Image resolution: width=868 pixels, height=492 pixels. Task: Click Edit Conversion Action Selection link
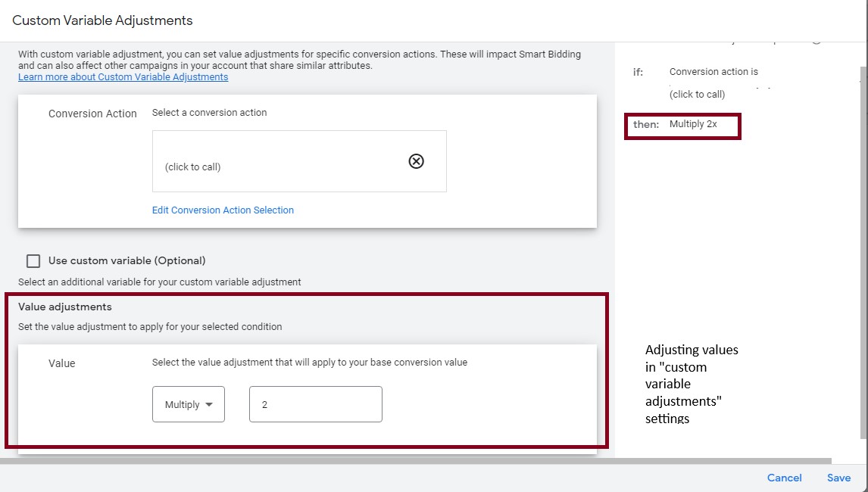click(223, 210)
